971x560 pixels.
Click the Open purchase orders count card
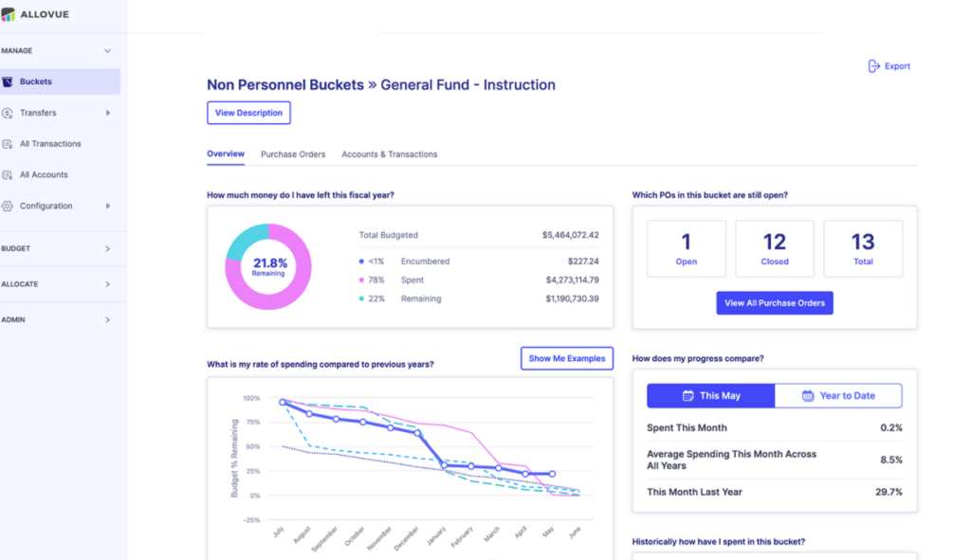(x=686, y=249)
